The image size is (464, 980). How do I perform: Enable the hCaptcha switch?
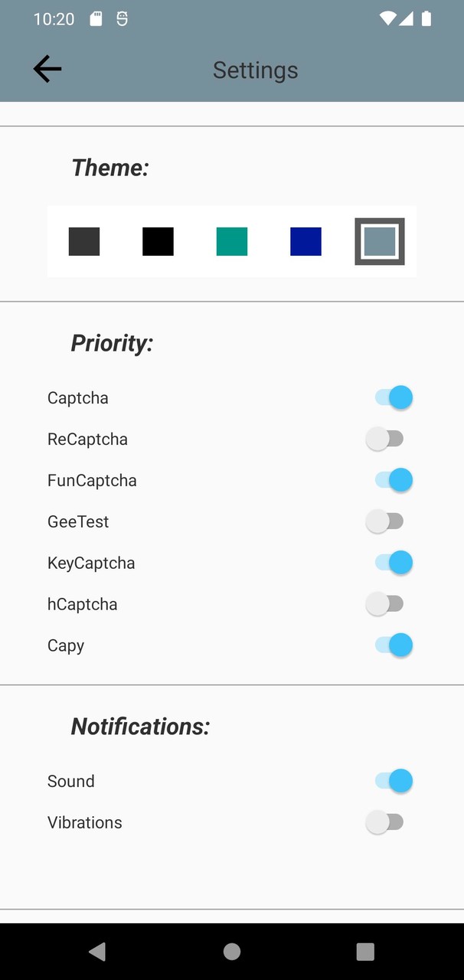coord(394,603)
